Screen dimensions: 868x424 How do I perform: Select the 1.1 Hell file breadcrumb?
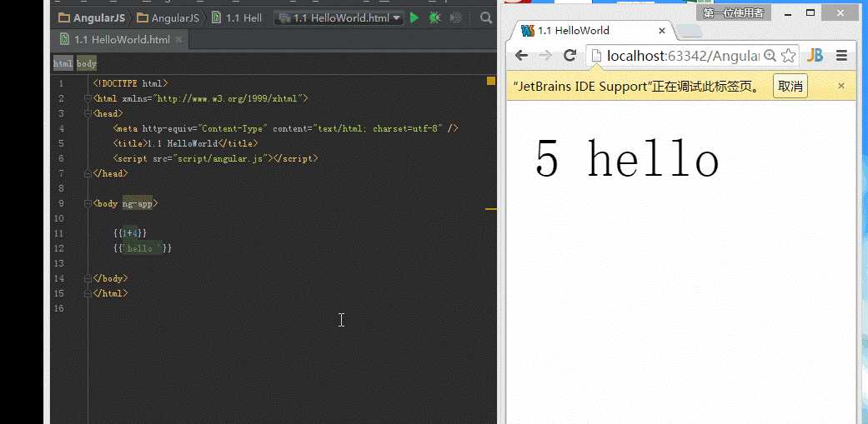click(x=237, y=18)
